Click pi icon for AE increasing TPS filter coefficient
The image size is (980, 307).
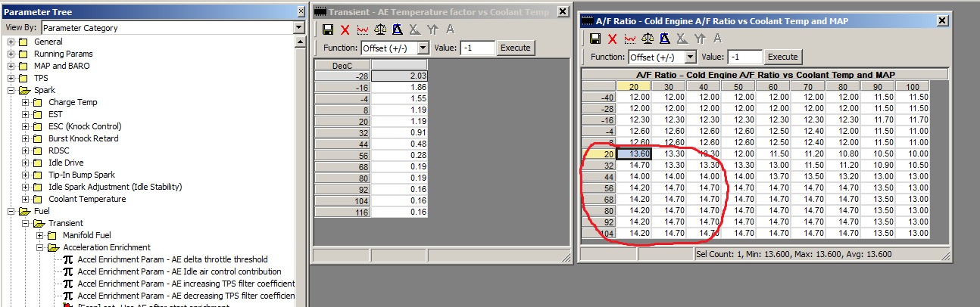(x=67, y=284)
